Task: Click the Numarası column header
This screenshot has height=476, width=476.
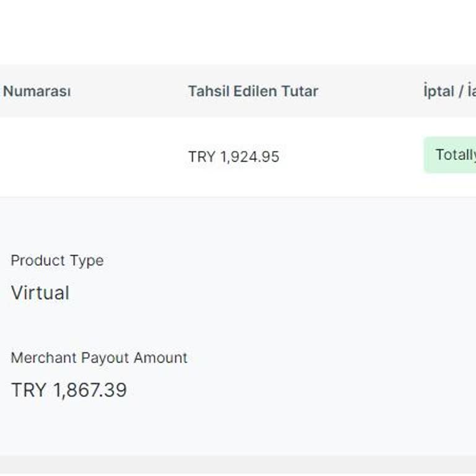Action: click(x=37, y=91)
